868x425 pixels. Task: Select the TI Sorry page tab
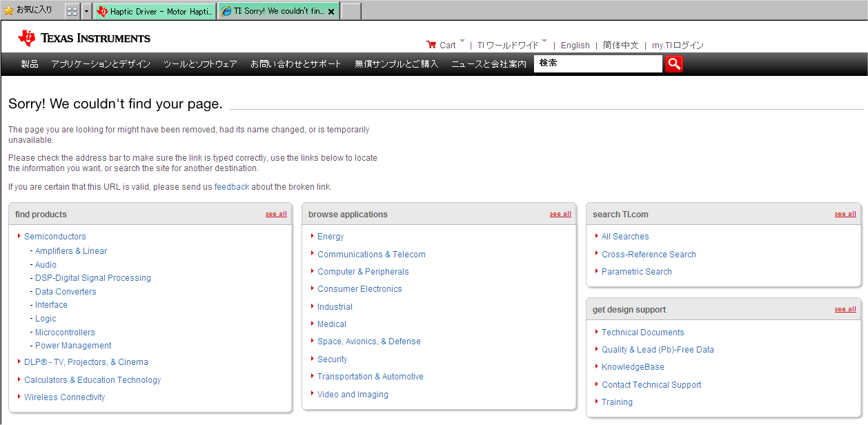click(272, 11)
